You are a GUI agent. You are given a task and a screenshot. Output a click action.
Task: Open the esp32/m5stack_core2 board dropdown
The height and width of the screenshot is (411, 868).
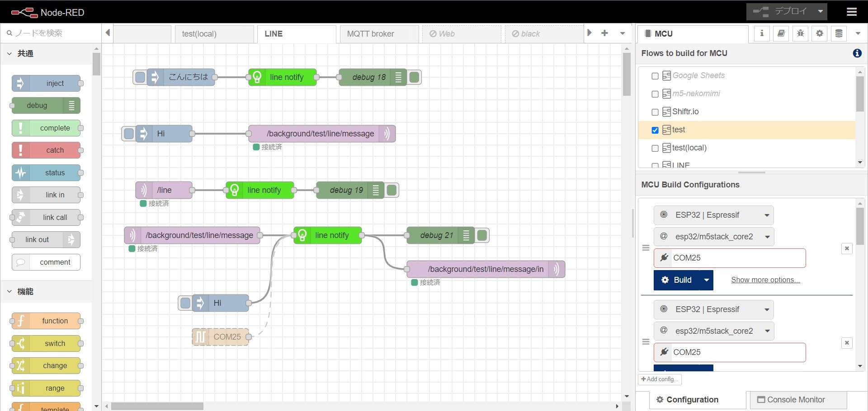point(713,237)
